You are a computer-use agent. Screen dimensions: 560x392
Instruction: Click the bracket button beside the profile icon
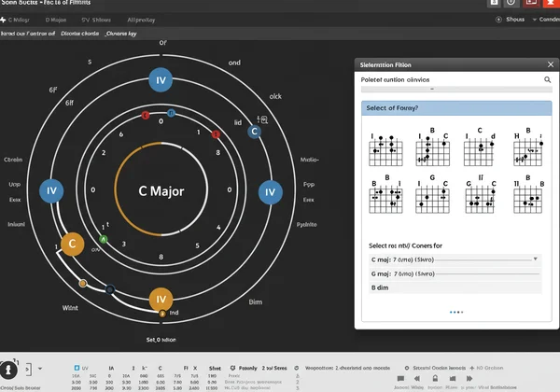coord(29,370)
